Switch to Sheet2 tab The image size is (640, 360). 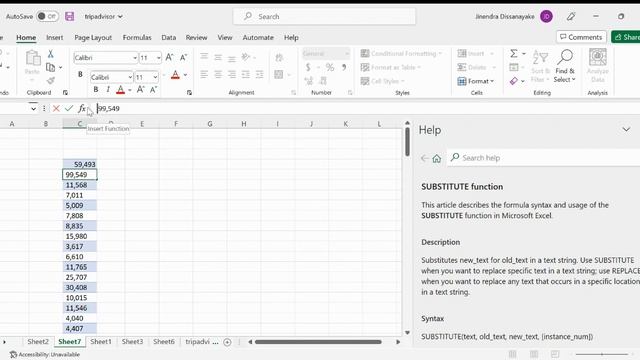tap(38, 342)
